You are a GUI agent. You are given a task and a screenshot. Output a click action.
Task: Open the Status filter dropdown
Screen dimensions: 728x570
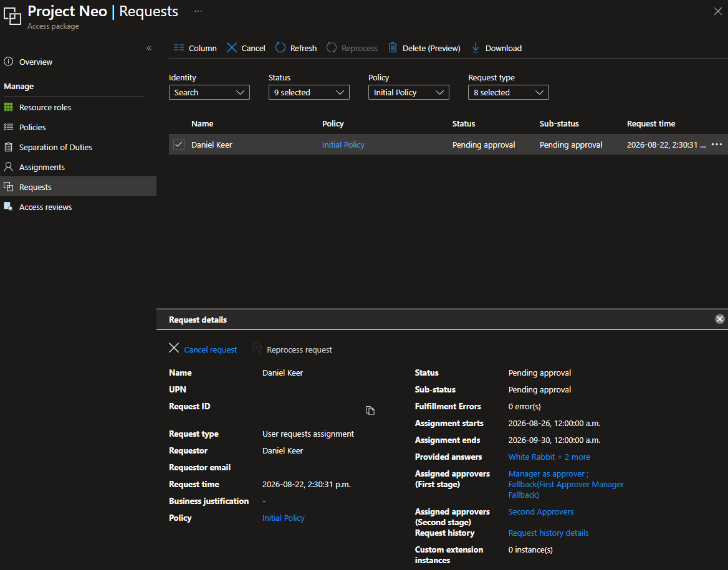click(x=309, y=92)
